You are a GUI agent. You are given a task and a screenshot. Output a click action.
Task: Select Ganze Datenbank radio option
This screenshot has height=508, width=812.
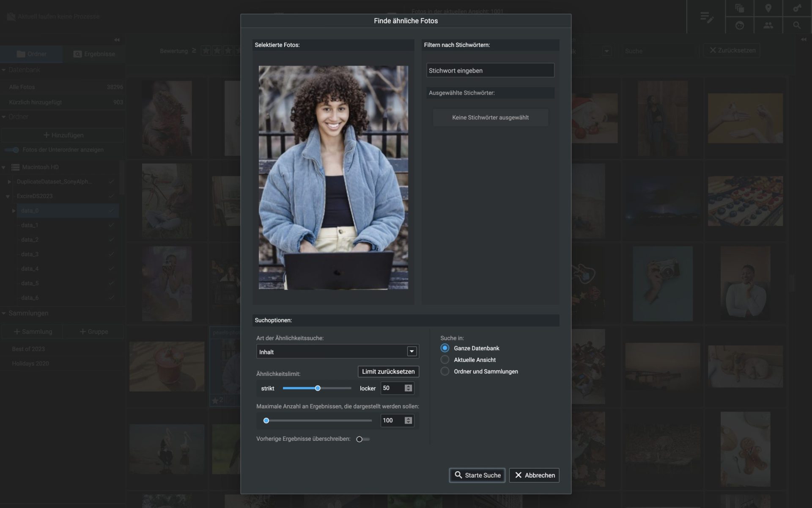[445, 348]
